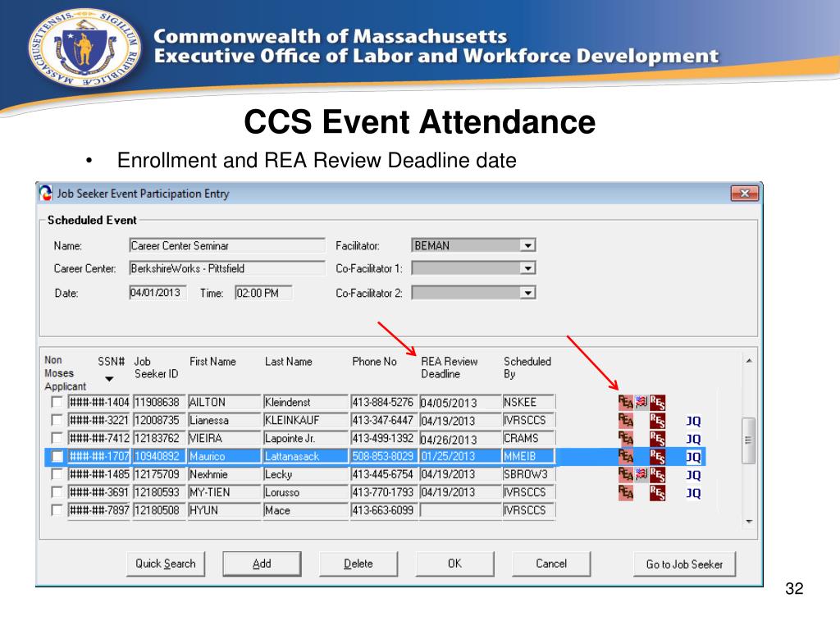The width and height of the screenshot is (840, 630).
Task: Click the OK button
Action: tap(454, 564)
